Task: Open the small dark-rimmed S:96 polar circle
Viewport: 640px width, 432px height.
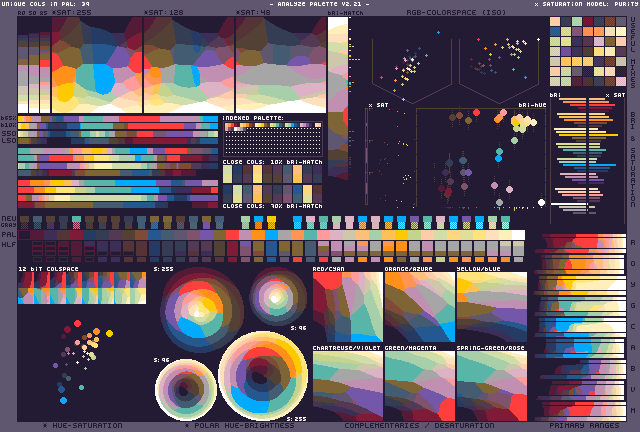Action: (278, 297)
